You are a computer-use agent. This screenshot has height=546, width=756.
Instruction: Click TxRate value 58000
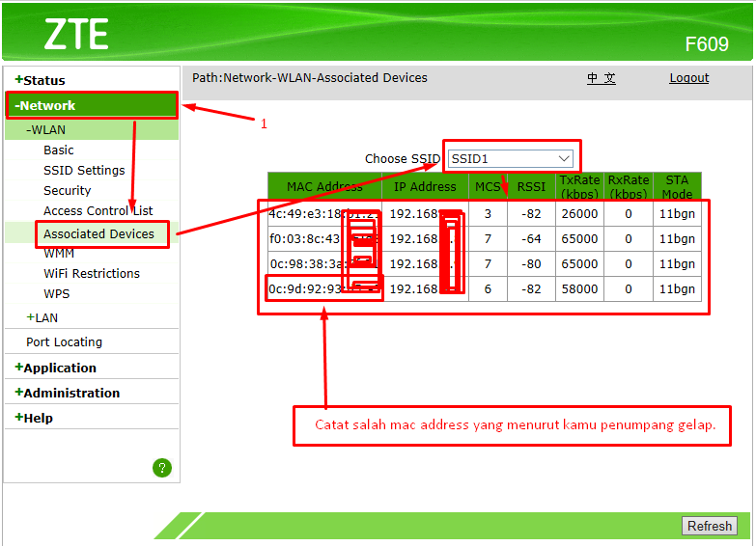579,288
